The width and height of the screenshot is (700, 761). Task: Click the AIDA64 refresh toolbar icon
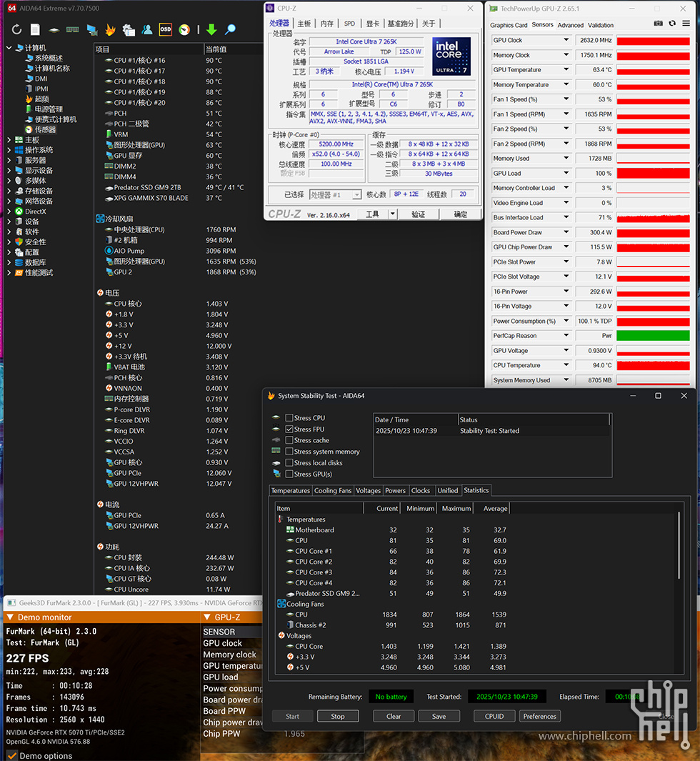[x=16, y=30]
